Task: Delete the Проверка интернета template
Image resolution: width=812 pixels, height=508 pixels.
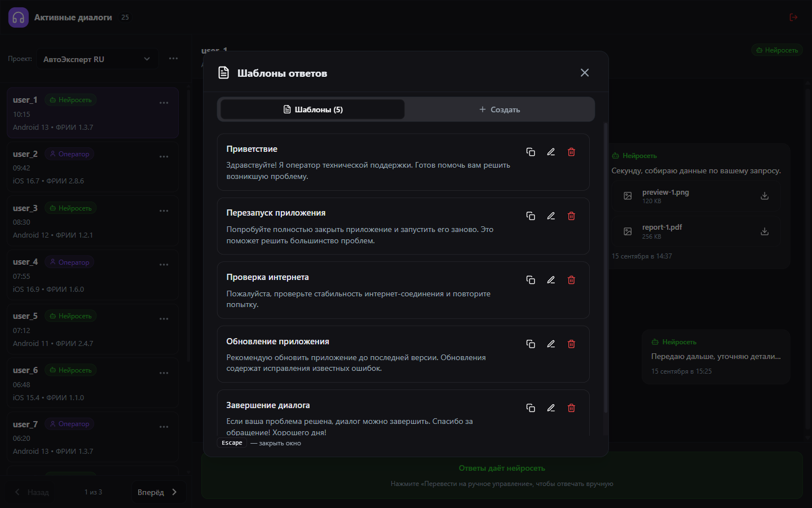Action: [571, 280]
